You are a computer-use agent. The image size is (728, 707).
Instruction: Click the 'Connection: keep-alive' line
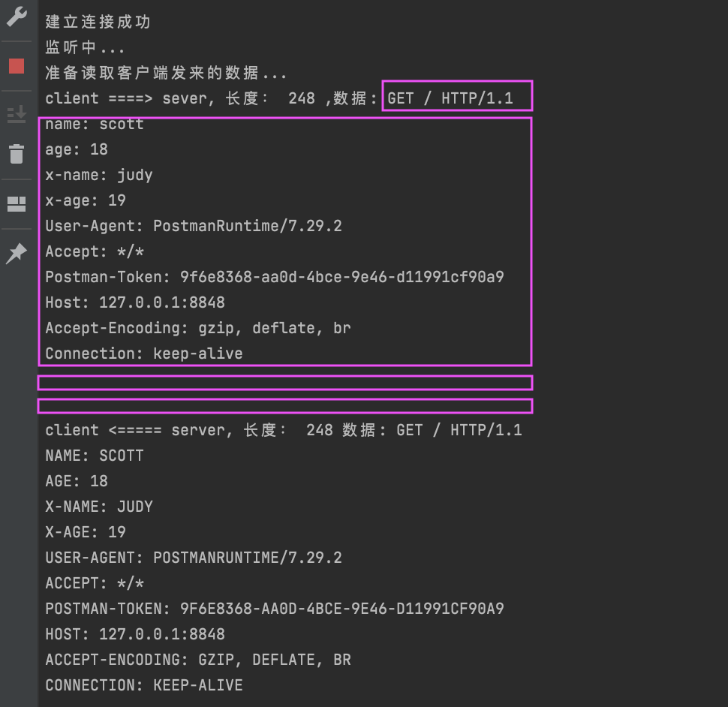point(144,353)
